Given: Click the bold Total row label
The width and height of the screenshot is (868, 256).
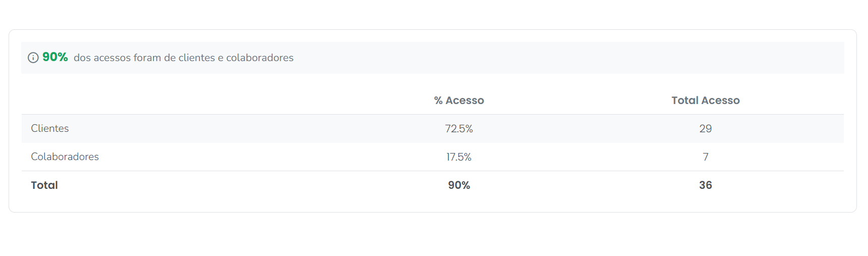Looking at the screenshot, I should coord(44,185).
